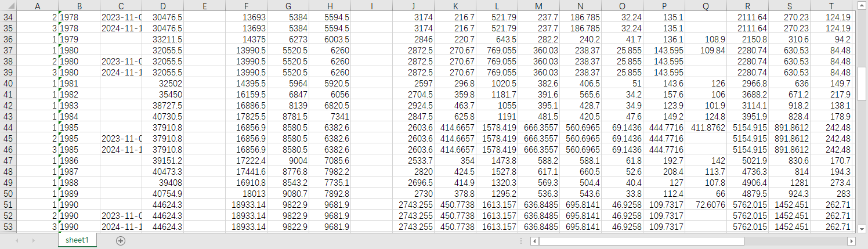
Task: Select row 53 header
Action: (9, 227)
